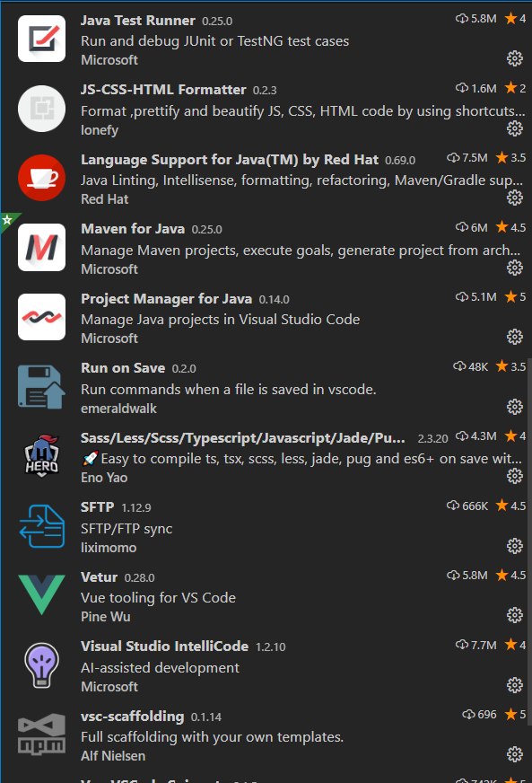Click the Project Manager for Java icon

[x=41, y=317]
